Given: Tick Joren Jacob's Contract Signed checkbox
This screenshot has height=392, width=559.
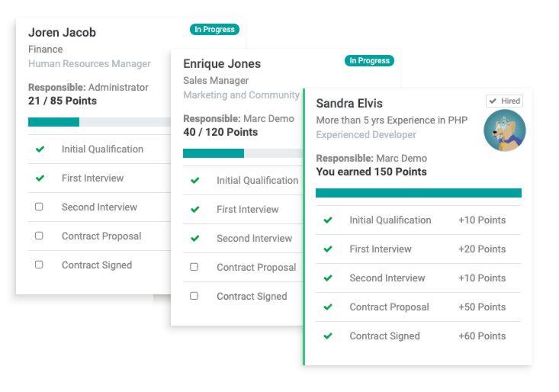Looking at the screenshot, I should 40,265.
